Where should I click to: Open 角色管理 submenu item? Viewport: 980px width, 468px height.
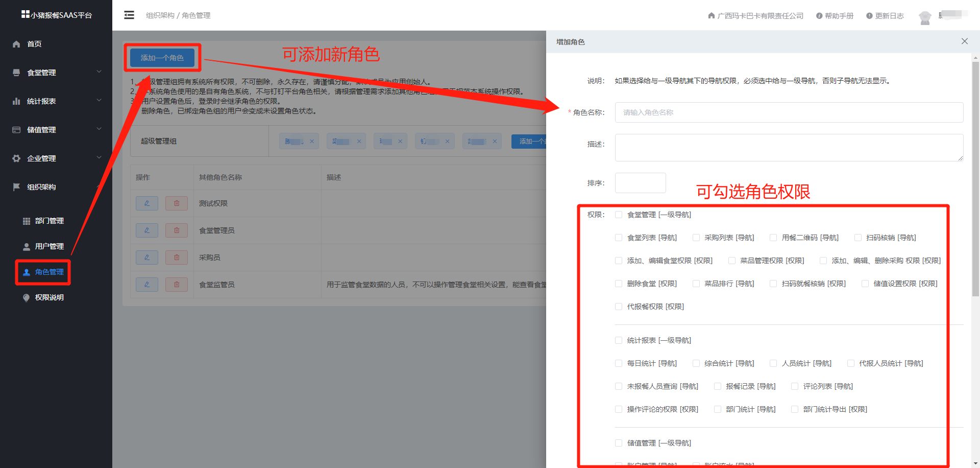pos(50,272)
